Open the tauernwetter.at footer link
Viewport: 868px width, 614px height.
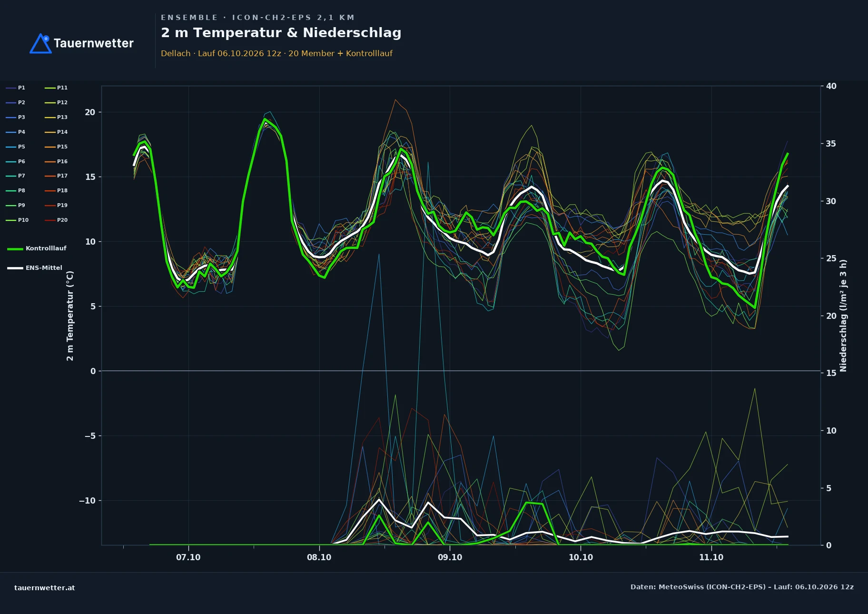click(45, 588)
